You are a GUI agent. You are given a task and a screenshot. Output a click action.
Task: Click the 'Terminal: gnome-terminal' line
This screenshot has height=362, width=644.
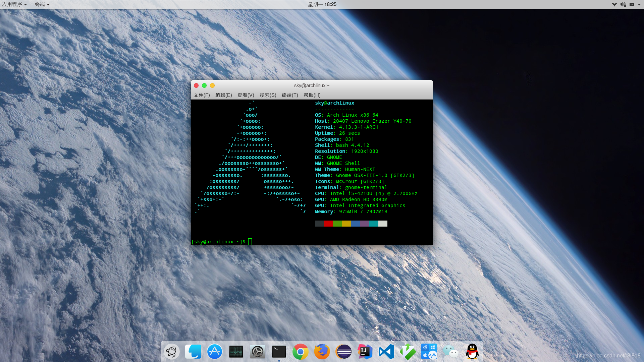coord(351,187)
